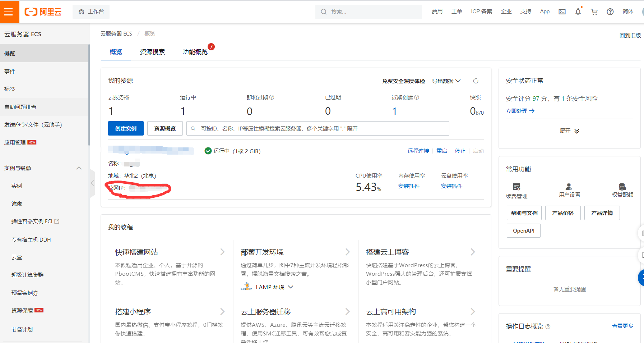Focus the ECS instance search field
Image resolution: width=644 pixels, height=343 pixels.
pyautogui.click(x=318, y=128)
